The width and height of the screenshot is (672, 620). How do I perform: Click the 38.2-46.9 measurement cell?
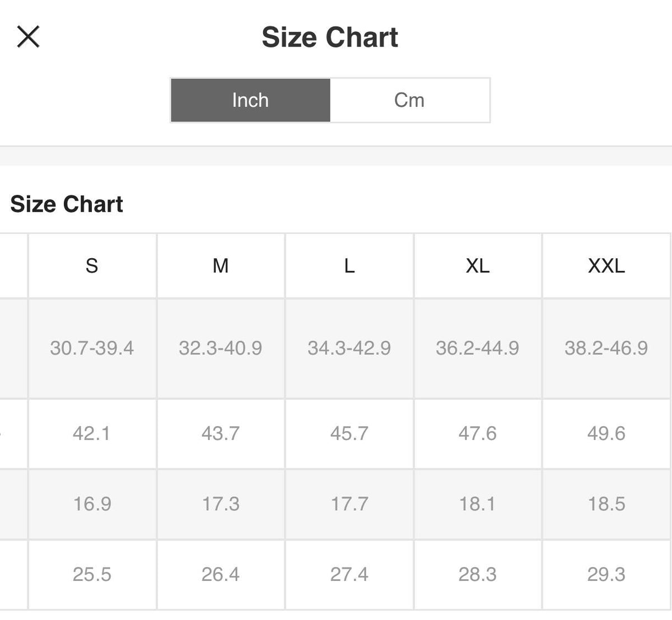(606, 348)
